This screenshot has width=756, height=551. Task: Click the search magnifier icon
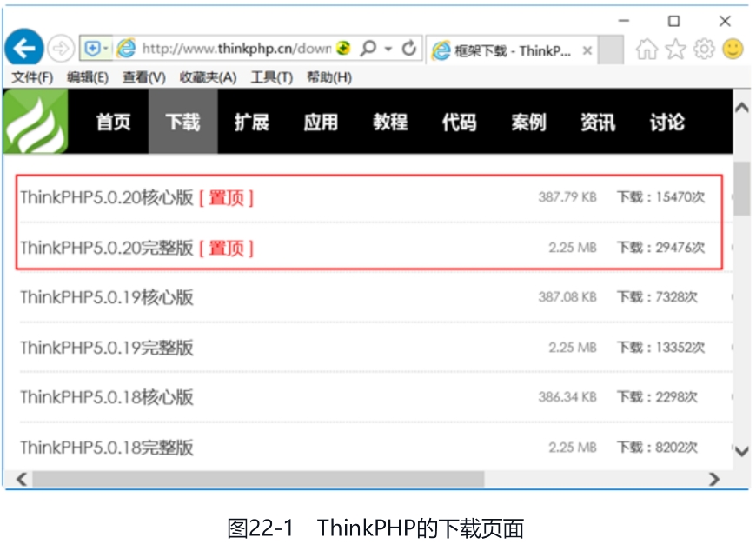[368, 48]
